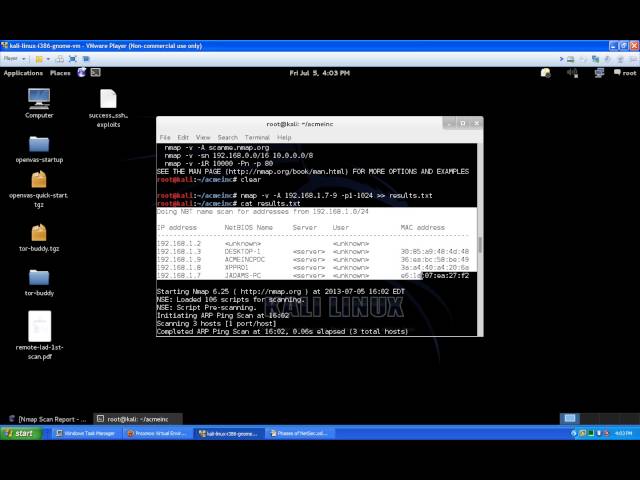Switch to Nmap Scan Report panel window

click(x=48, y=419)
